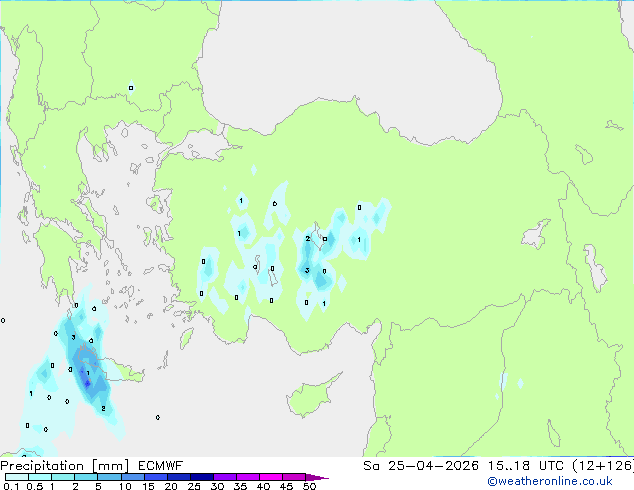The height and width of the screenshot is (490, 634).
Task: Select the 5–10 mm legend color swatch
Action: tap(109, 477)
